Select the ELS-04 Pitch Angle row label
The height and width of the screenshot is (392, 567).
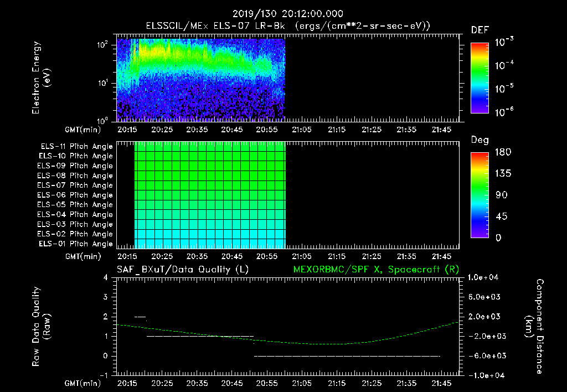point(75,214)
